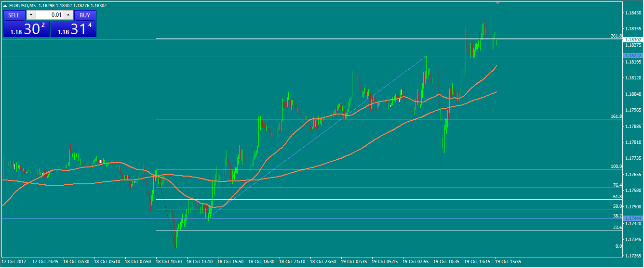Screen dimensions: 644x268
Task: Click the blue line label 1.17444
Action: click(x=633, y=218)
